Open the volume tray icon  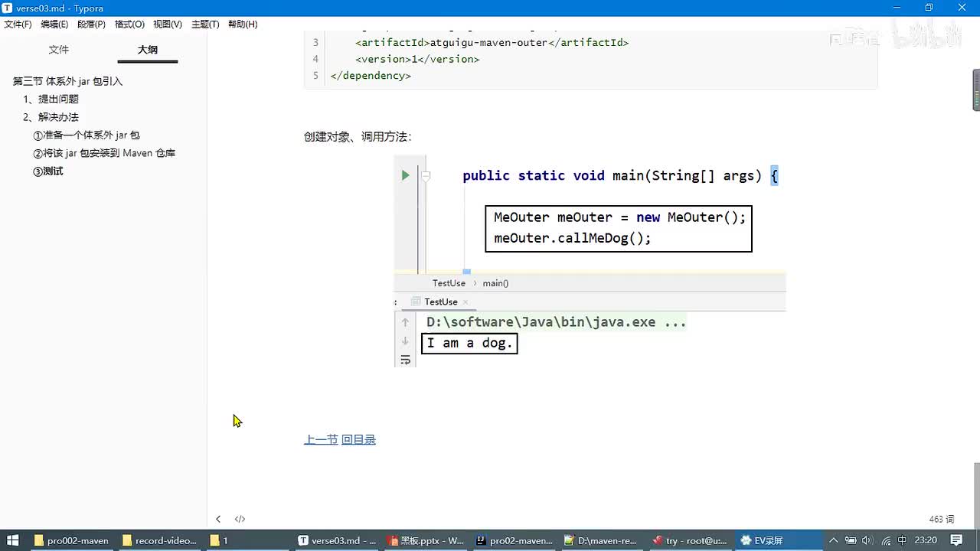867,540
